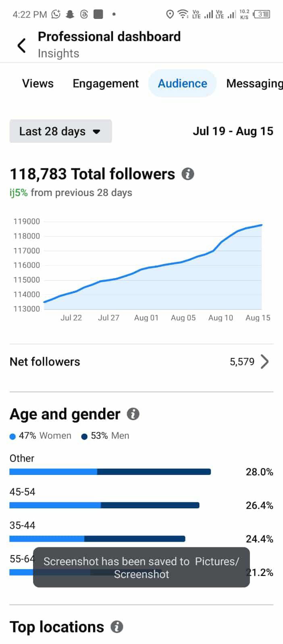This screenshot has width=283, height=644.
Task: Expand Net followers chevron arrow
Action: click(x=264, y=361)
